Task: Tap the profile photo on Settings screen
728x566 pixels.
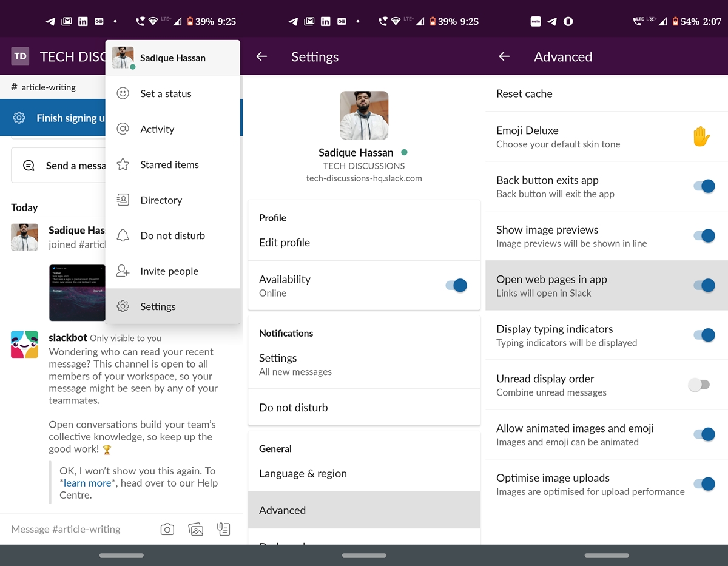Action: (x=364, y=115)
